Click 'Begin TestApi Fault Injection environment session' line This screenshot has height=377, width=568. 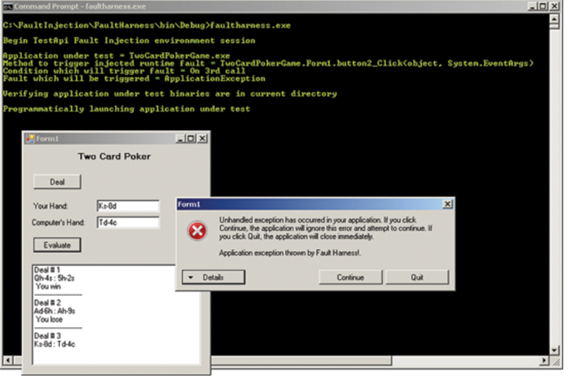pyautogui.click(x=129, y=41)
